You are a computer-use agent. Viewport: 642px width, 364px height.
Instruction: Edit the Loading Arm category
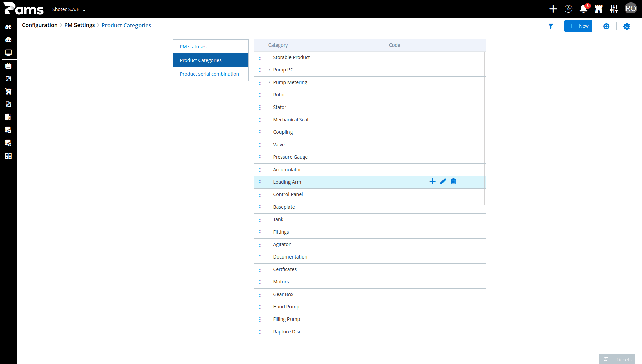pos(443,182)
